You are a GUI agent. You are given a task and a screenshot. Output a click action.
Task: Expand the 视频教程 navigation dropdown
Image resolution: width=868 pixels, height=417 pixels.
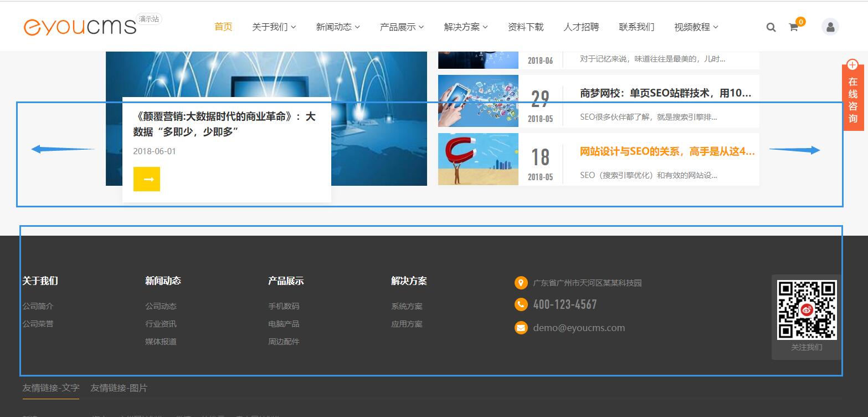pos(696,27)
